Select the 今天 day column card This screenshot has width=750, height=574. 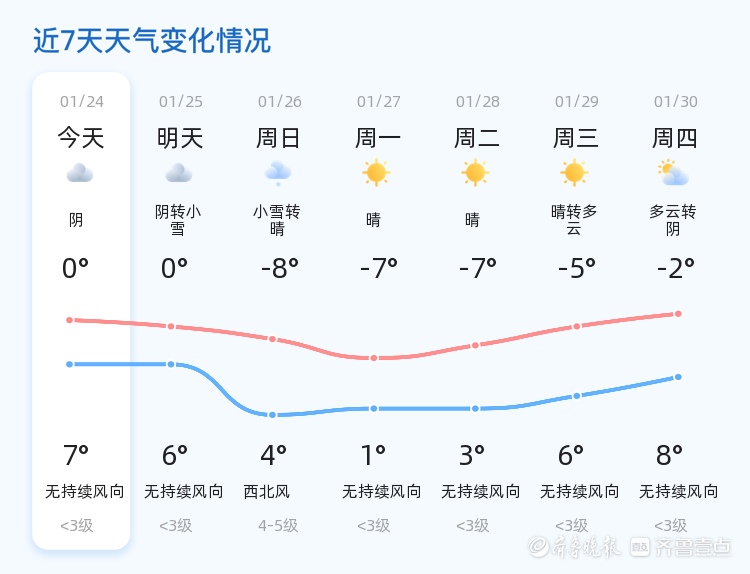81,311
